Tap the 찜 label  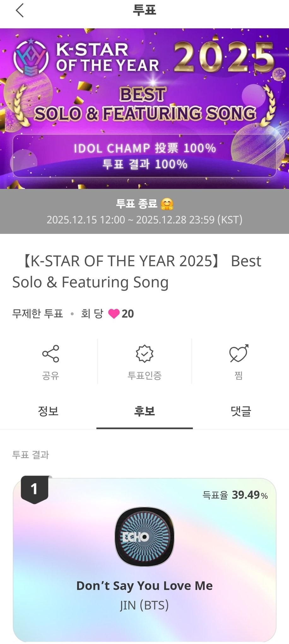[x=239, y=375]
